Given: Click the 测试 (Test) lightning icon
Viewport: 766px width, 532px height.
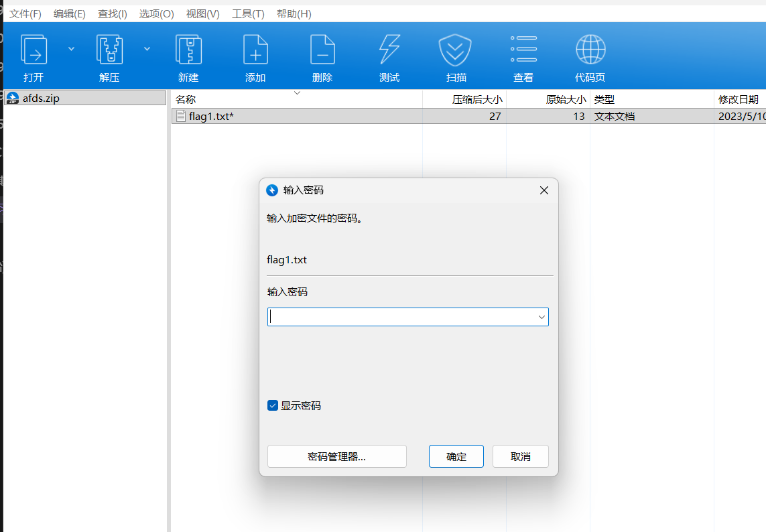Looking at the screenshot, I should (389, 50).
